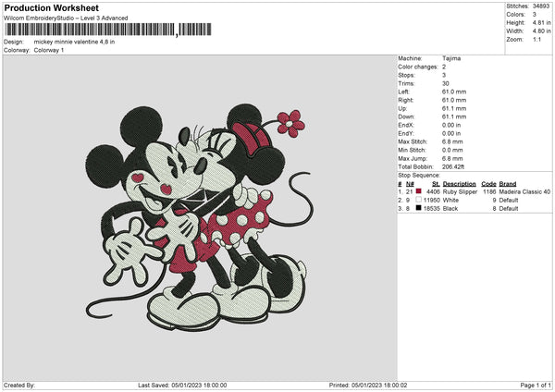Screen dimensions: 555x392
Task: Click 'Last Saved: 05/01/2023 18:00:00' text
Action: [182, 385]
